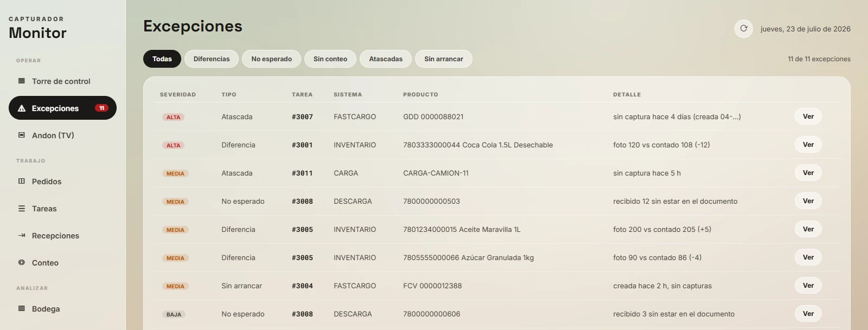Show Sin conteo exceptions
Image resolution: width=868 pixels, height=330 pixels.
[x=330, y=59]
